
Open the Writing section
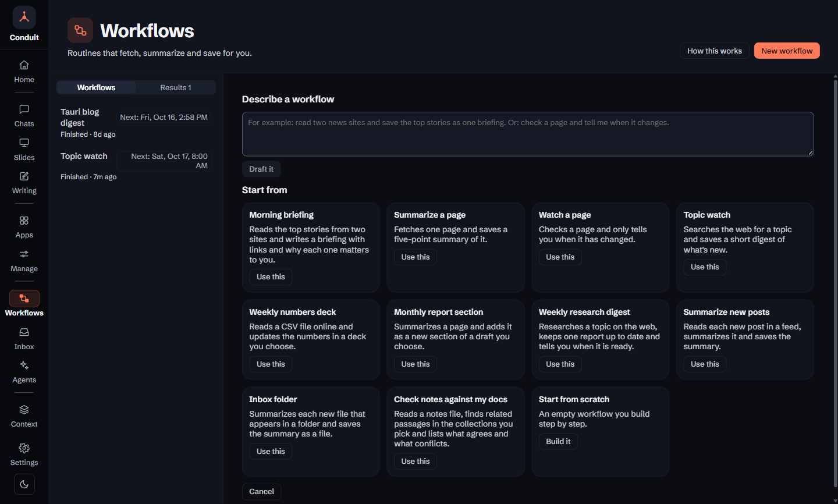click(24, 183)
